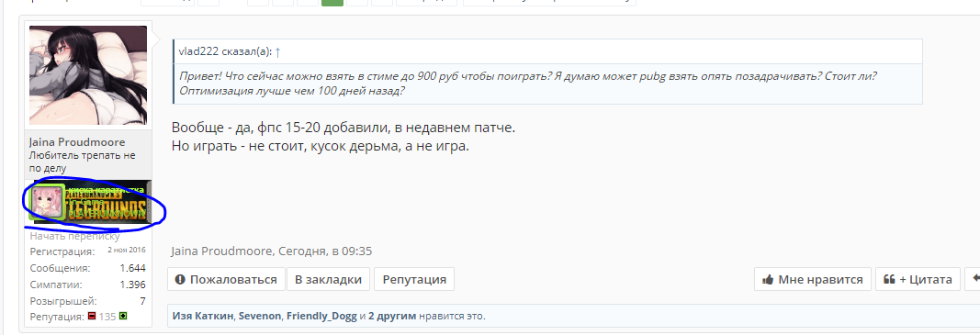This screenshot has height=335, width=980.
Task: Open the 'Репутация' button under the post
Action: click(x=414, y=279)
